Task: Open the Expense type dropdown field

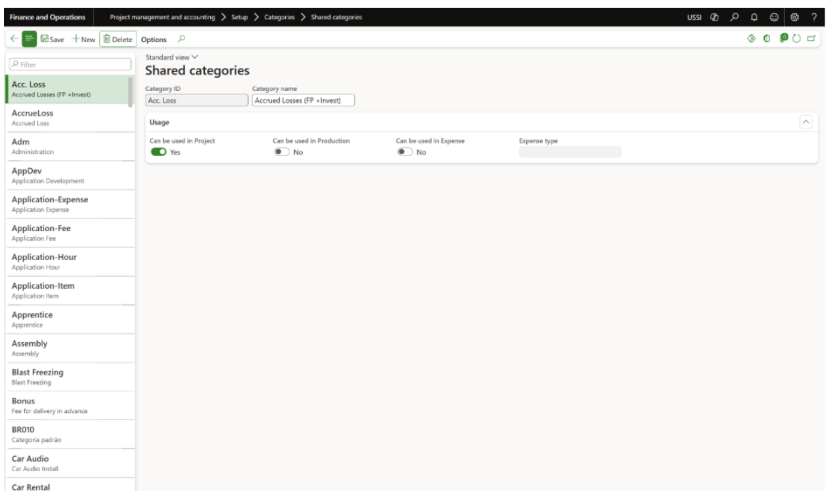Action: 570,152
